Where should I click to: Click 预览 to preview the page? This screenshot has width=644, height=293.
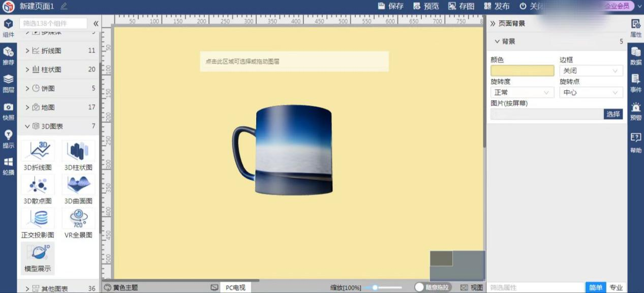pyautogui.click(x=426, y=6)
